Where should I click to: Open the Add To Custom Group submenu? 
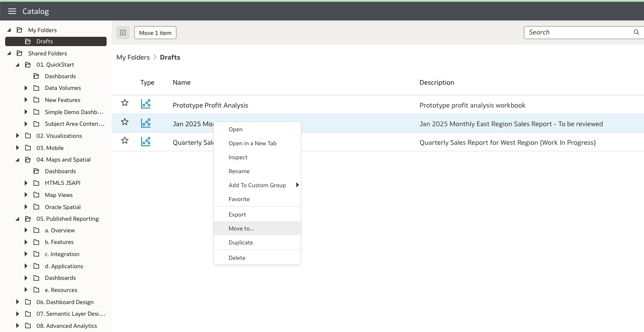257,185
